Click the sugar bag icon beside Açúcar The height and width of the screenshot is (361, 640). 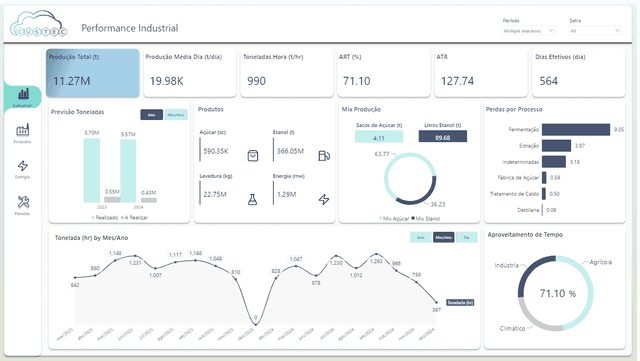coord(253,156)
